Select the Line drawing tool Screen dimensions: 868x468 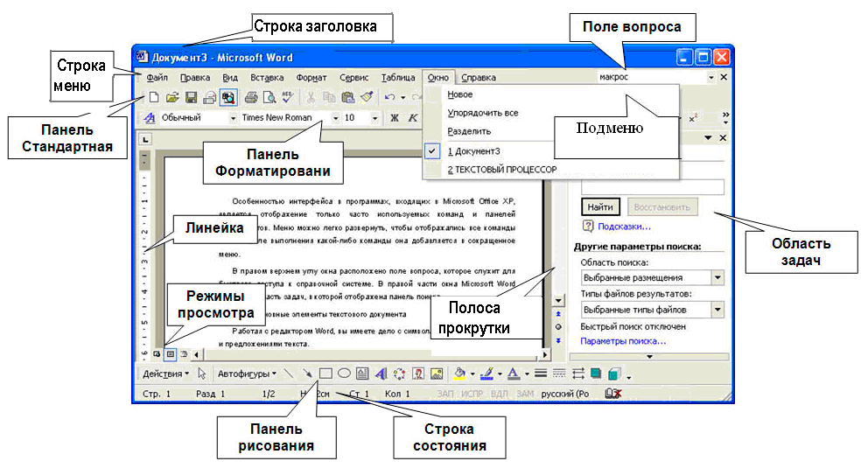(x=289, y=374)
